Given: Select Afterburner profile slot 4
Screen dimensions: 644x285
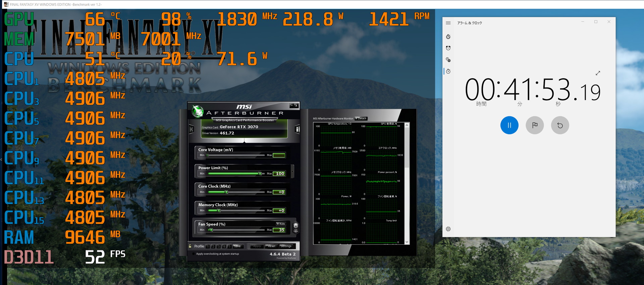Looking at the screenshot, I should tap(224, 246).
